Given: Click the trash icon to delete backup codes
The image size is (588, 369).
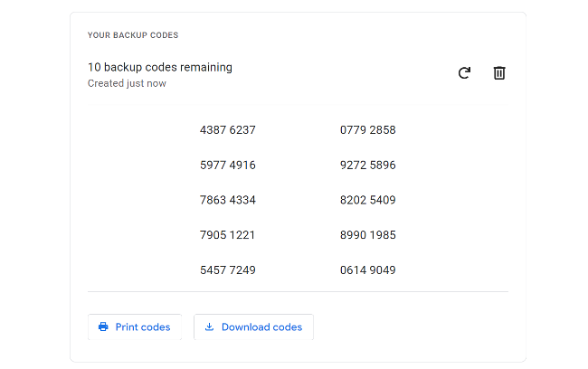Looking at the screenshot, I should 499,72.
